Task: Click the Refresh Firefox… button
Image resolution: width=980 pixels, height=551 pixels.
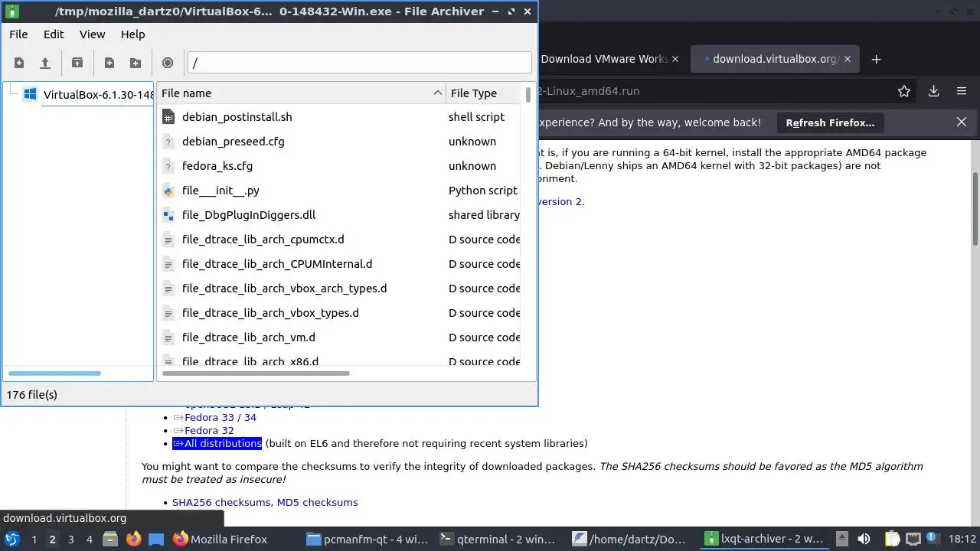Action: (830, 122)
